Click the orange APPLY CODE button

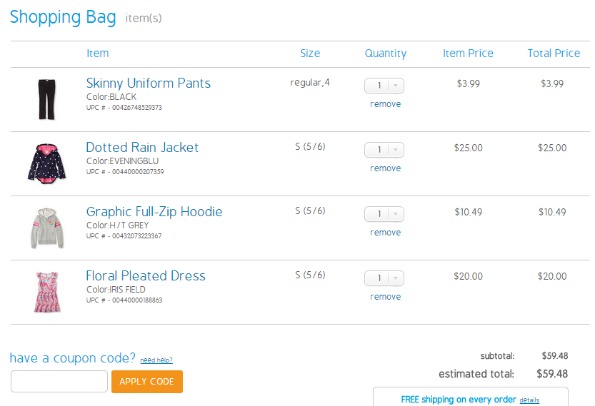pos(147,381)
